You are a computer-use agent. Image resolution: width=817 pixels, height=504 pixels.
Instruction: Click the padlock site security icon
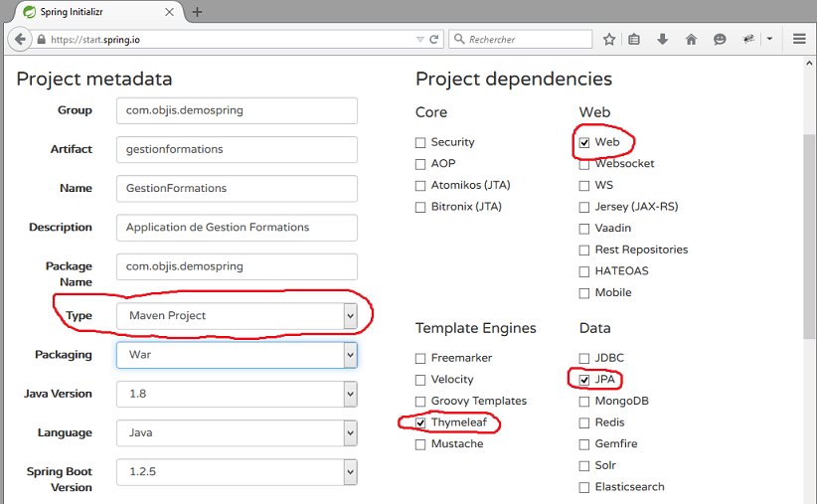[x=41, y=39]
